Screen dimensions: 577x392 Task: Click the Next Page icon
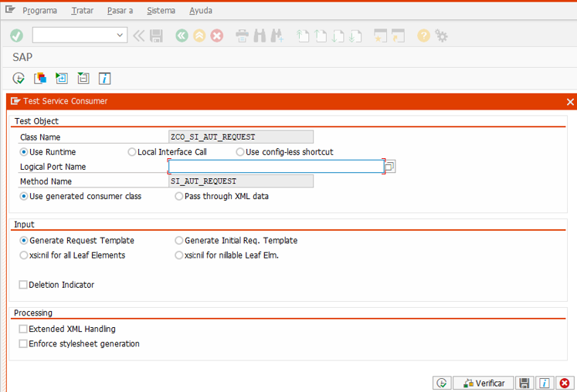tap(338, 35)
